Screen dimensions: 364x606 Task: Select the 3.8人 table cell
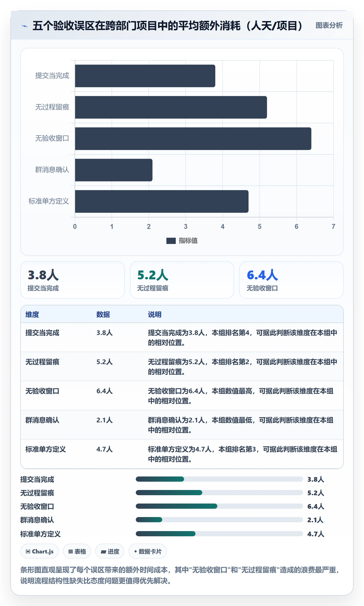(105, 333)
